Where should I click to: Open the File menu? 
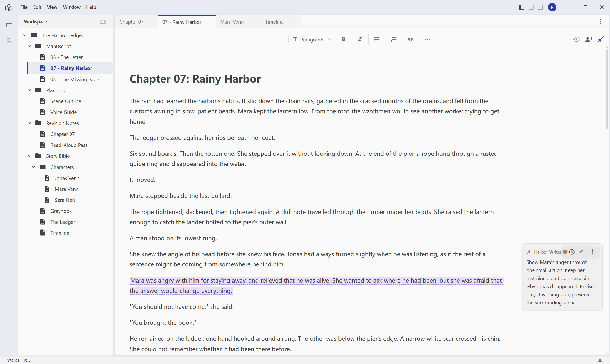[24, 7]
